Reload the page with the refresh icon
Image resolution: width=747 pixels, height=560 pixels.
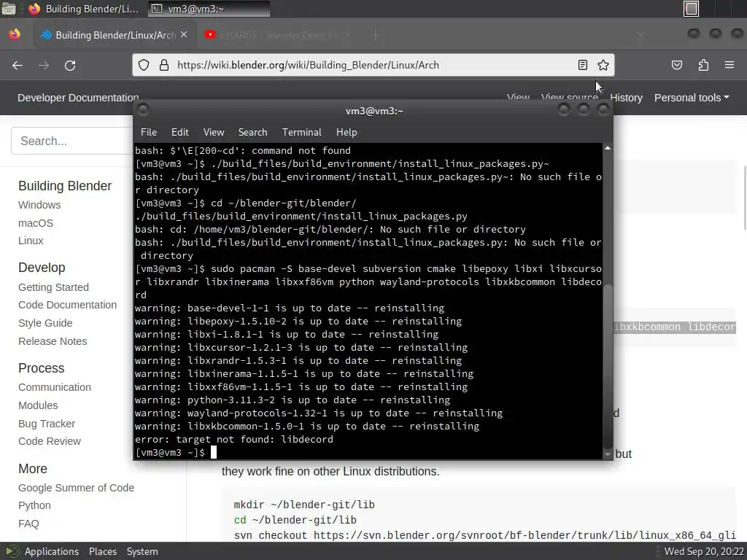tap(70, 65)
